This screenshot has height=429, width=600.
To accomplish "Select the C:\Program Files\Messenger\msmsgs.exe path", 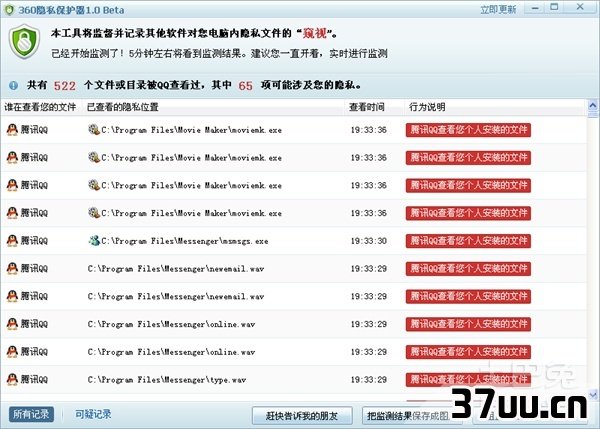I will [x=185, y=241].
